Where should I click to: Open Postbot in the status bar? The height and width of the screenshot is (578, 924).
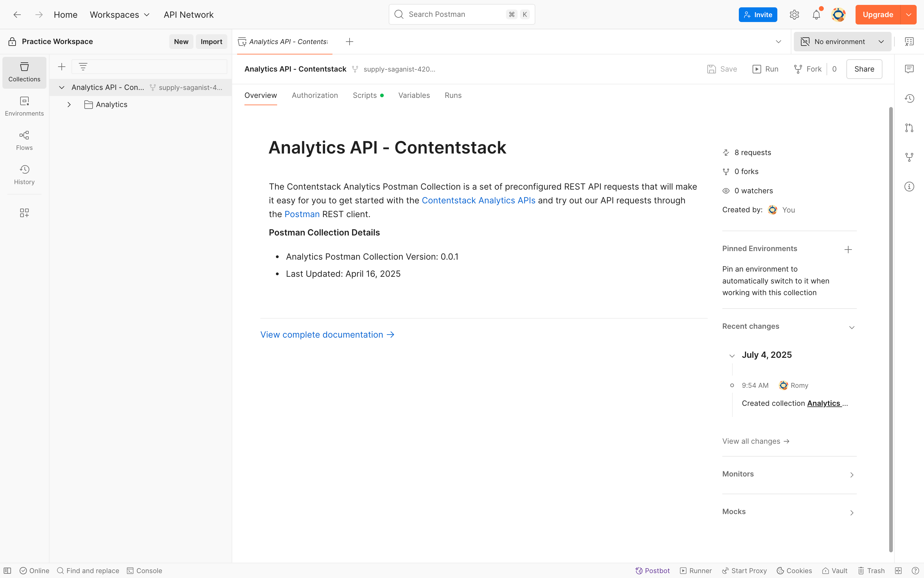[653, 571]
